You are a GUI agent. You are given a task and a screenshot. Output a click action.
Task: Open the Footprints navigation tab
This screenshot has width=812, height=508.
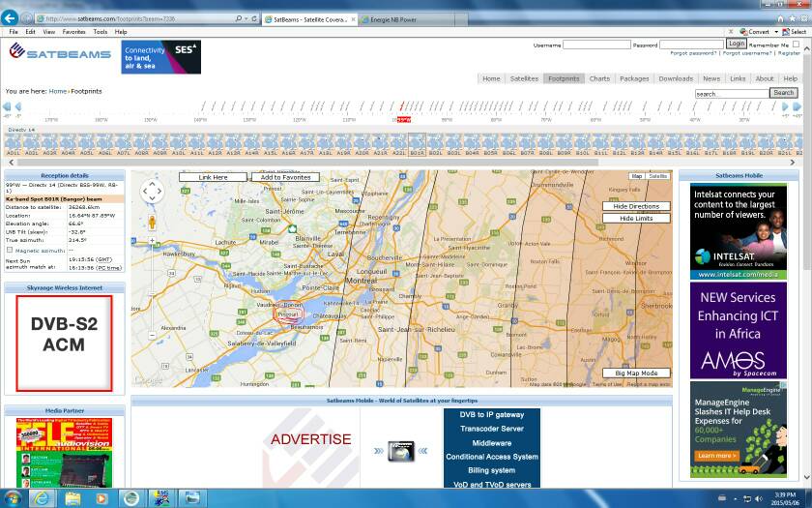click(564, 78)
